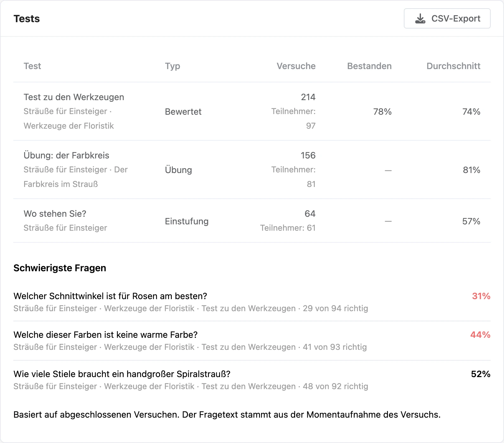
Task: Click the red 31% score
Action: (481, 296)
